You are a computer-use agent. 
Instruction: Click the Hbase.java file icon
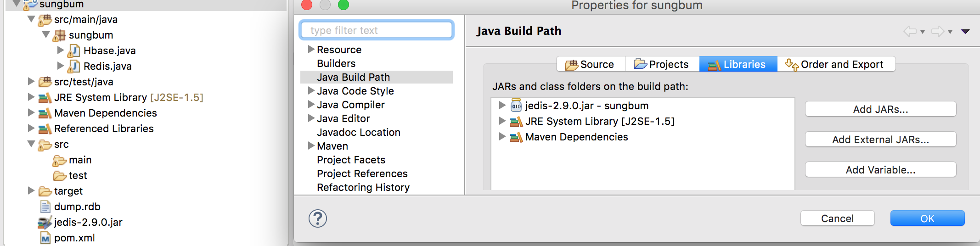point(74,50)
